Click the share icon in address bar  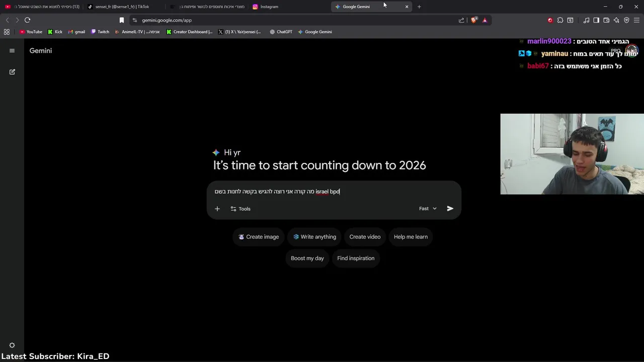[461, 20]
